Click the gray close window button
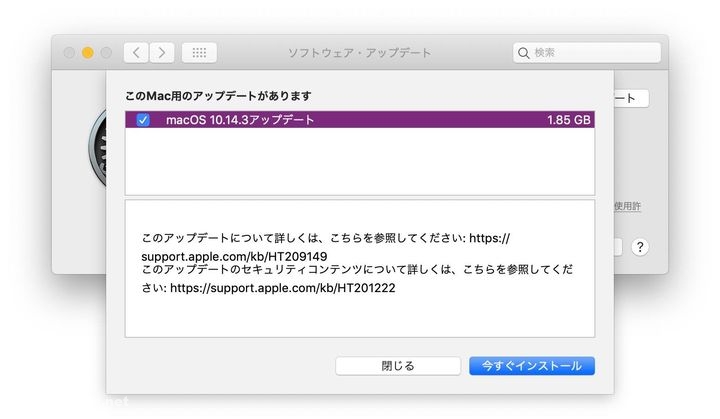The height and width of the screenshot is (419, 720). 69,52
